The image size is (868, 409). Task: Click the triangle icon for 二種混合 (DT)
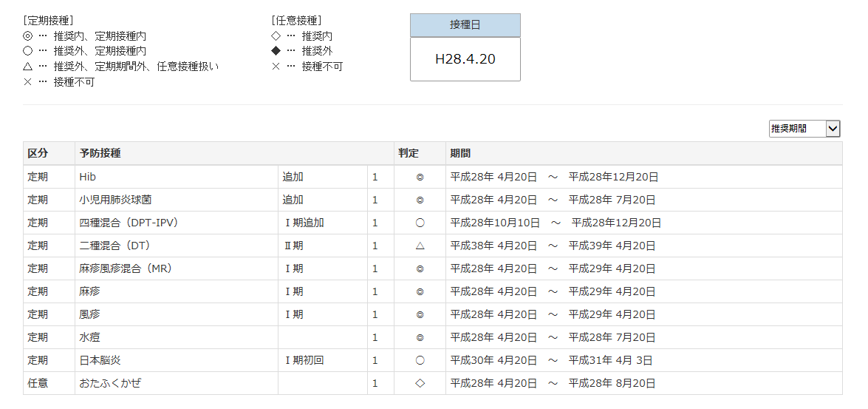tap(420, 246)
